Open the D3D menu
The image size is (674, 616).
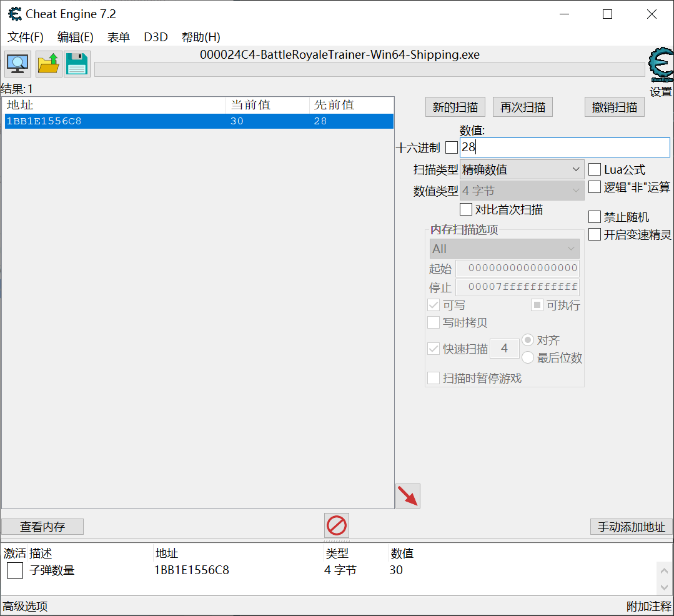[155, 37]
